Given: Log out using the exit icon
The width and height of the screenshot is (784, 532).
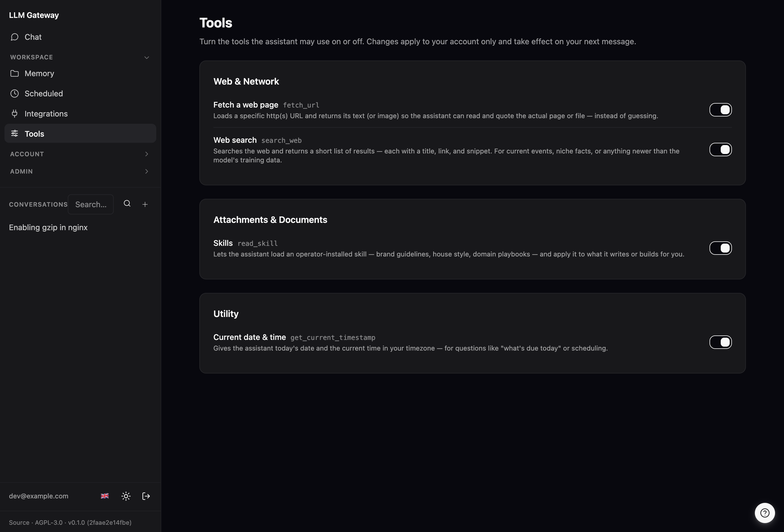Looking at the screenshot, I should pos(146,496).
